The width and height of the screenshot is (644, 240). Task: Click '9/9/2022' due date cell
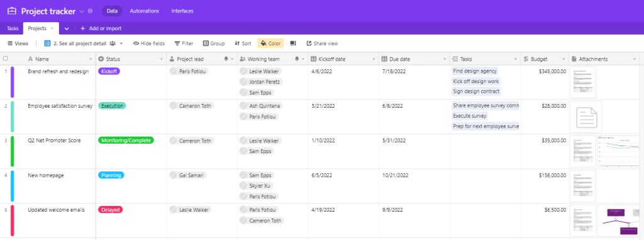(414, 220)
